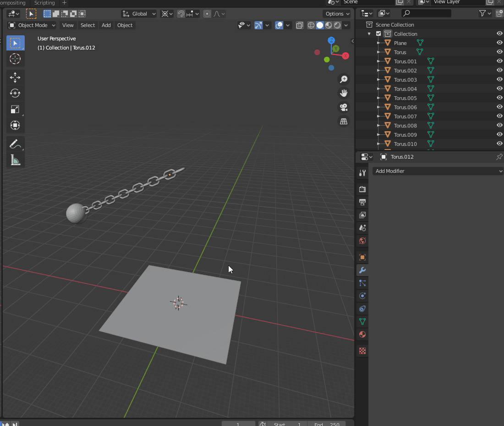Open the Render properties tab
Viewport: 504px width, 426px height.
(362, 189)
